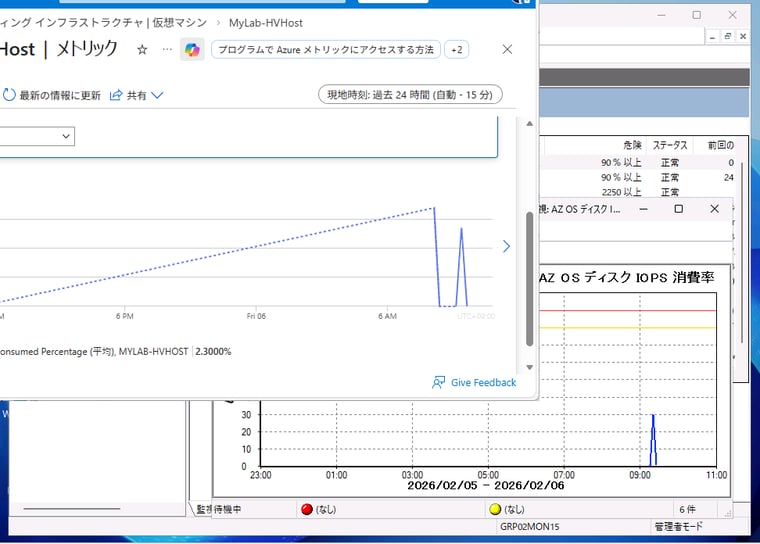Click the GRP02MON15 status bar entry

click(x=529, y=527)
